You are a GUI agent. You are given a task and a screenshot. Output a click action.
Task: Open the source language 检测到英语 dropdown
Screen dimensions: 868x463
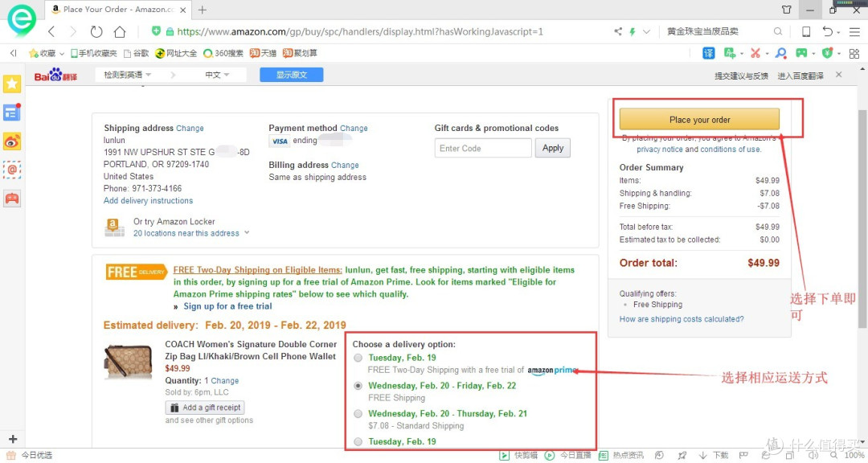(x=127, y=75)
